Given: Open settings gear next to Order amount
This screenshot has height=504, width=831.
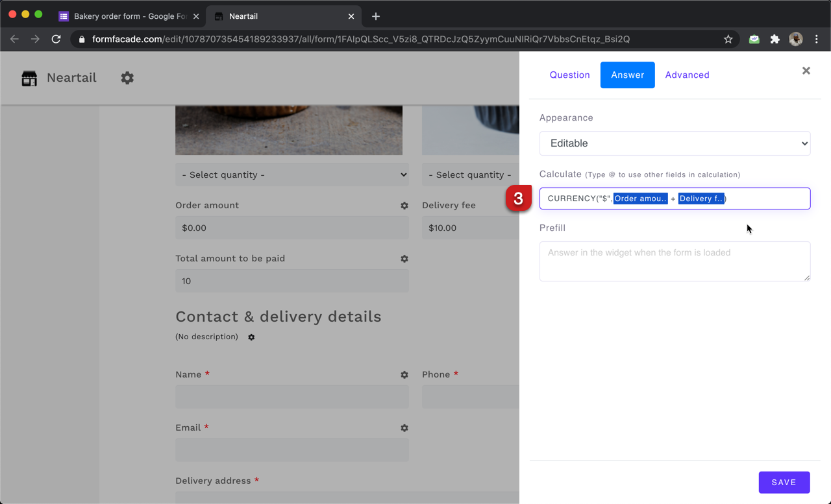Looking at the screenshot, I should [404, 205].
